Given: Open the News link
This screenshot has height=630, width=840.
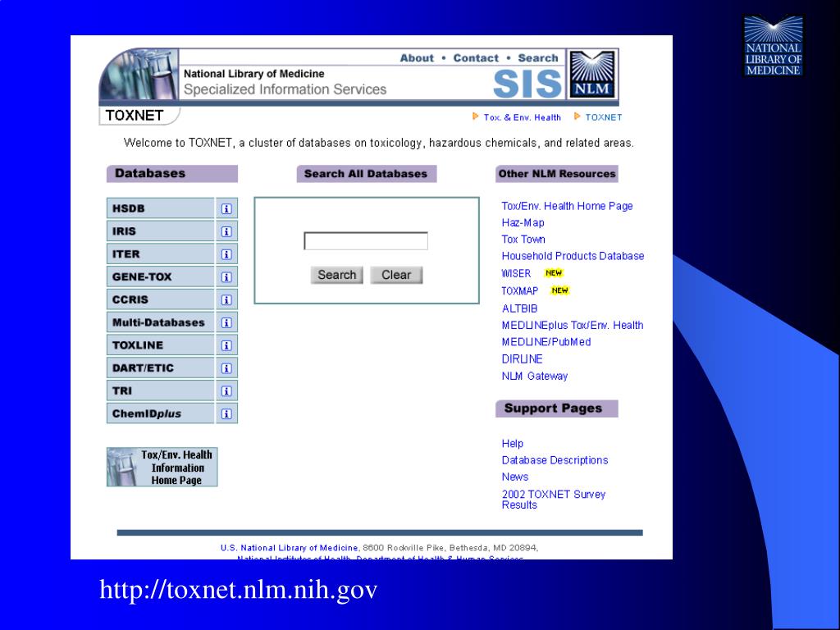Looking at the screenshot, I should [x=515, y=477].
